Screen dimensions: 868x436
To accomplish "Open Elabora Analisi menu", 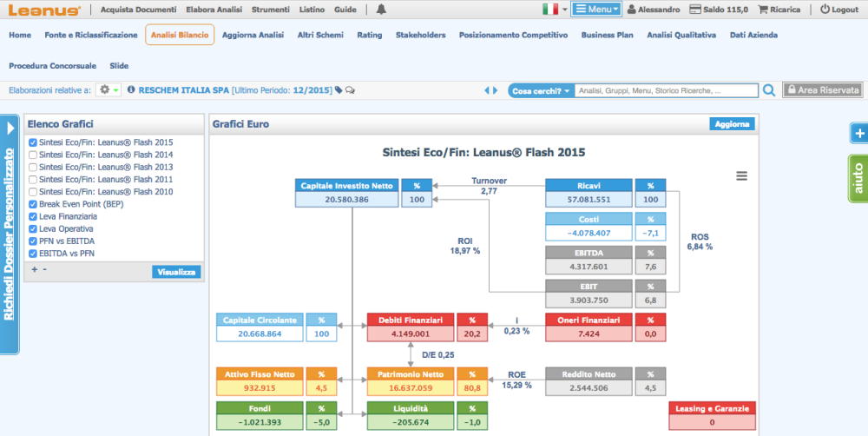I will pyautogui.click(x=214, y=10).
